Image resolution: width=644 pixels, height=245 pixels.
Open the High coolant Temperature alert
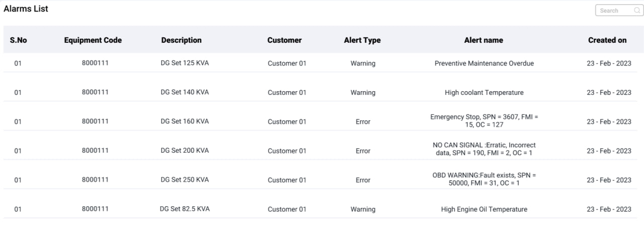tap(484, 93)
